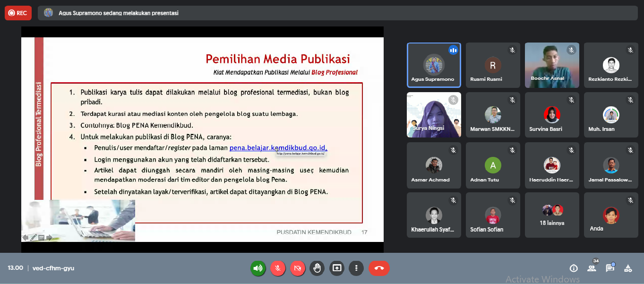644x284 pixels.
Task: Leave the call with red hang-up button
Action: coord(379,268)
